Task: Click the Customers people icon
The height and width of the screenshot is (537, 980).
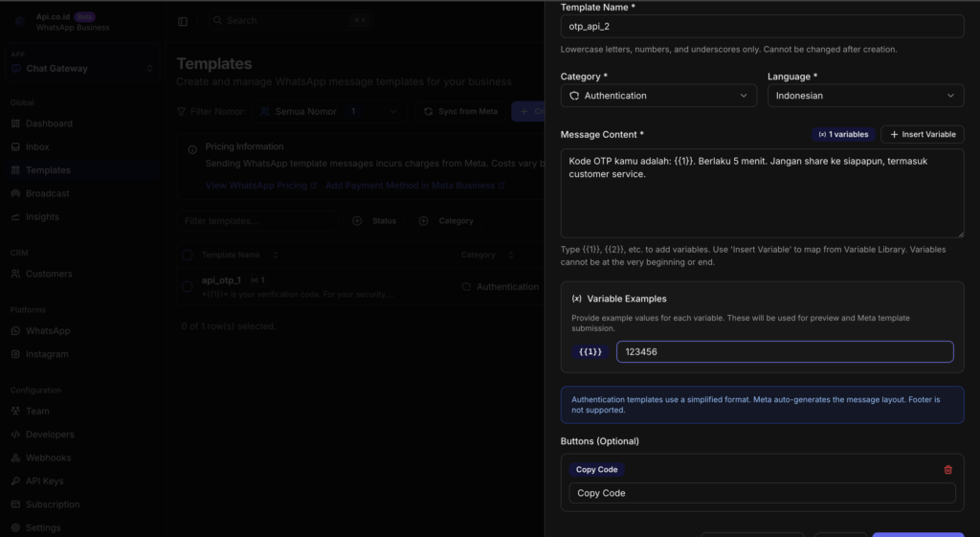Action: (x=15, y=274)
